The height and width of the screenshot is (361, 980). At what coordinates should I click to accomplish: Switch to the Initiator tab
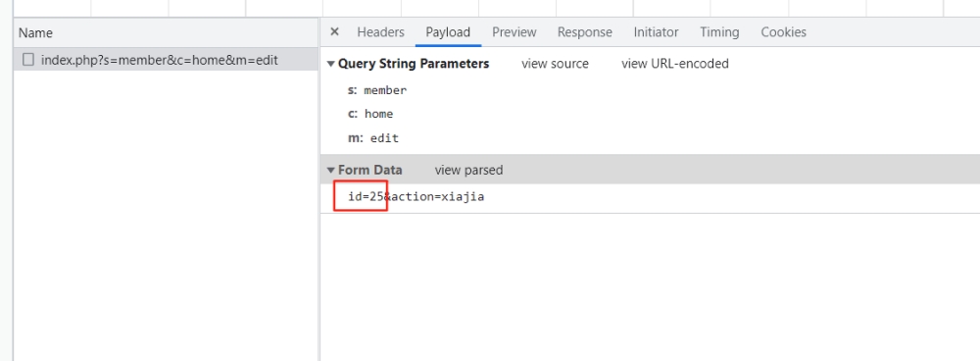(657, 32)
